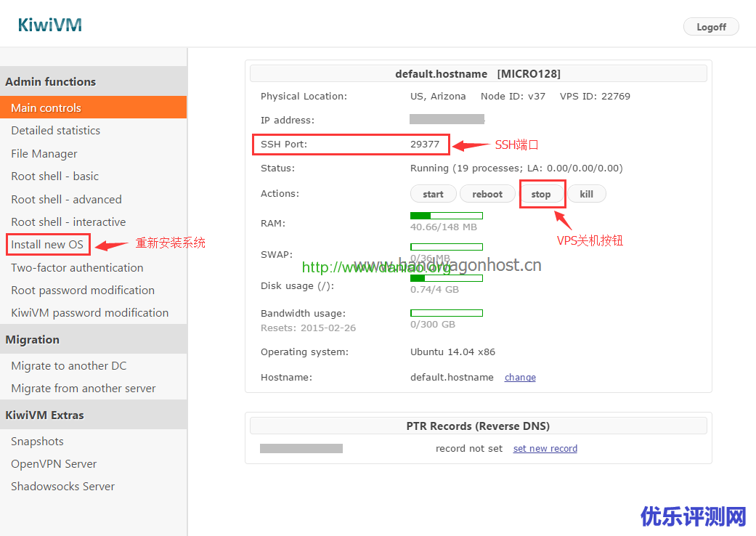756x536 pixels.
Task: Click the Disk usage bar
Action: coord(447,278)
